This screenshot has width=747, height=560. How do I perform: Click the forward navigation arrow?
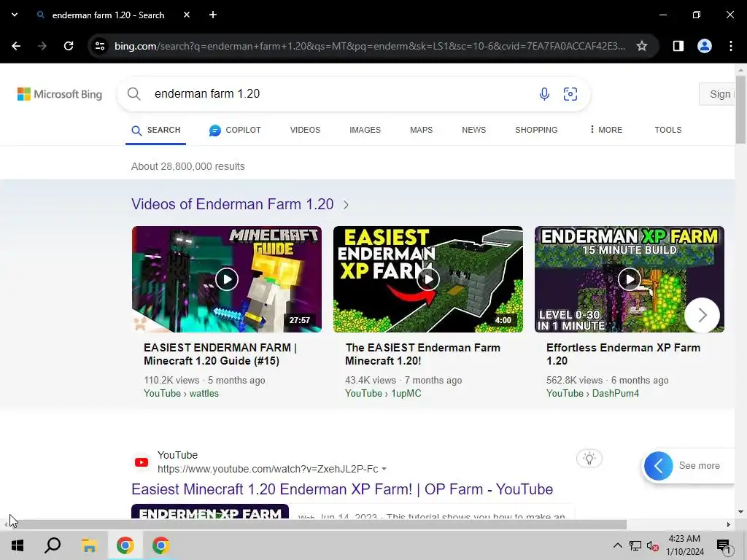[42, 46]
